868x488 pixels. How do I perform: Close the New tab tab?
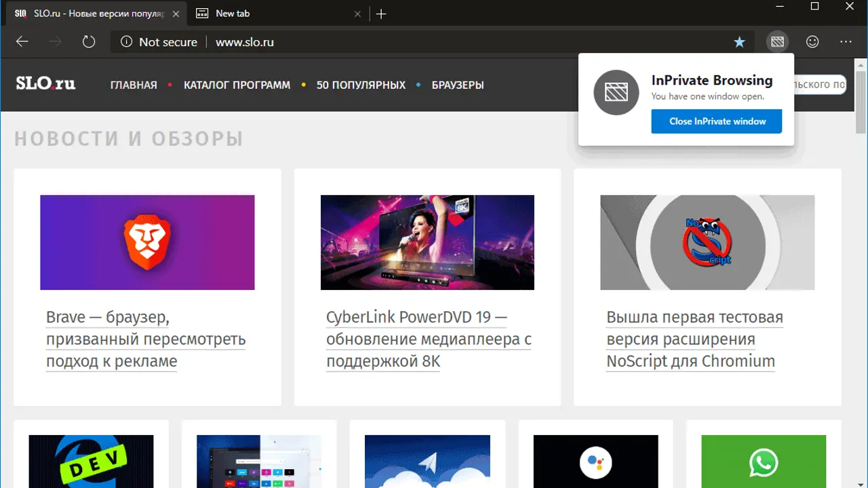pyautogui.click(x=358, y=14)
